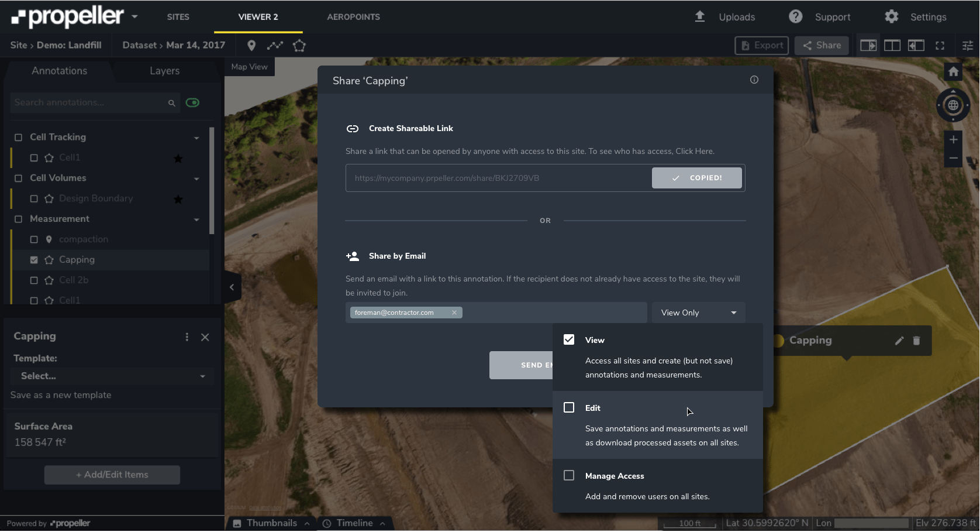Open the Template Select dropdown
This screenshot has width=980, height=532.
coord(112,376)
